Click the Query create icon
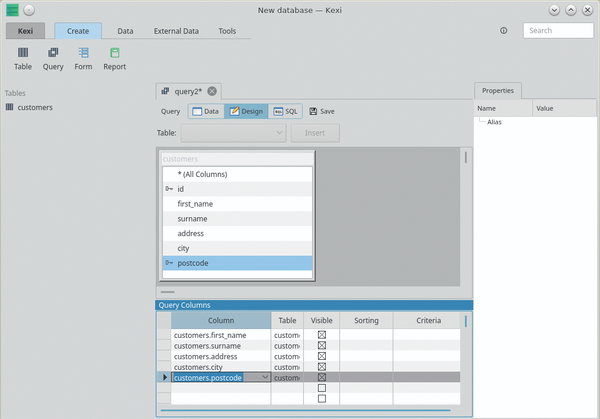This screenshot has width=600, height=419. coord(53,52)
